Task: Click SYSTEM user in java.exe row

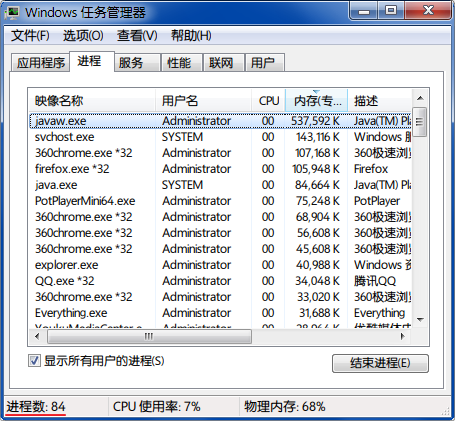Action: (x=182, y=185)
